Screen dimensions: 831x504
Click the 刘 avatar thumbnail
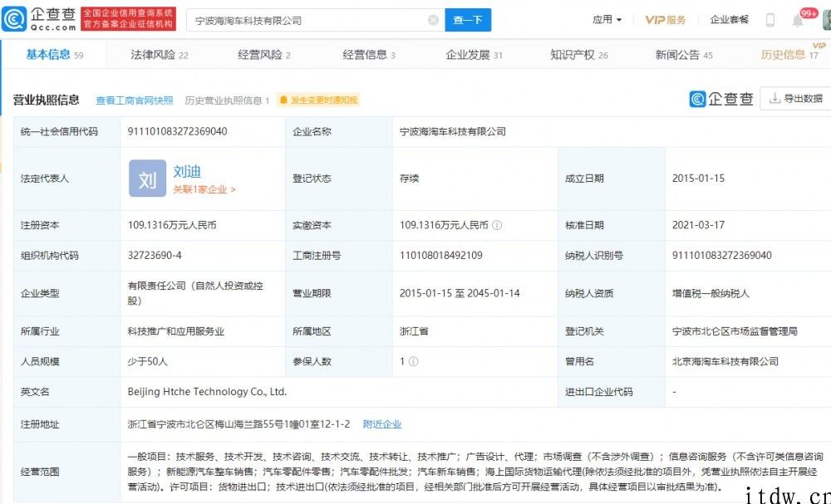[147, 179]
